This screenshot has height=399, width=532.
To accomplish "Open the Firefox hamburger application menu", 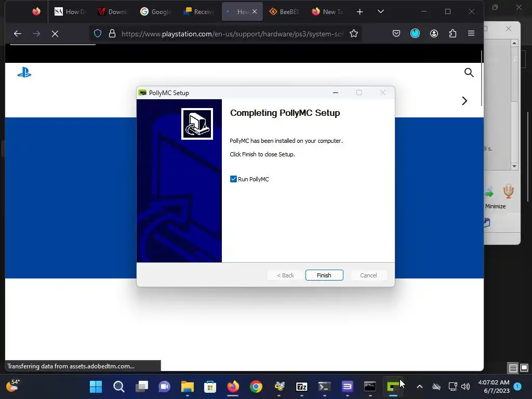I will (x=471, y=33).
